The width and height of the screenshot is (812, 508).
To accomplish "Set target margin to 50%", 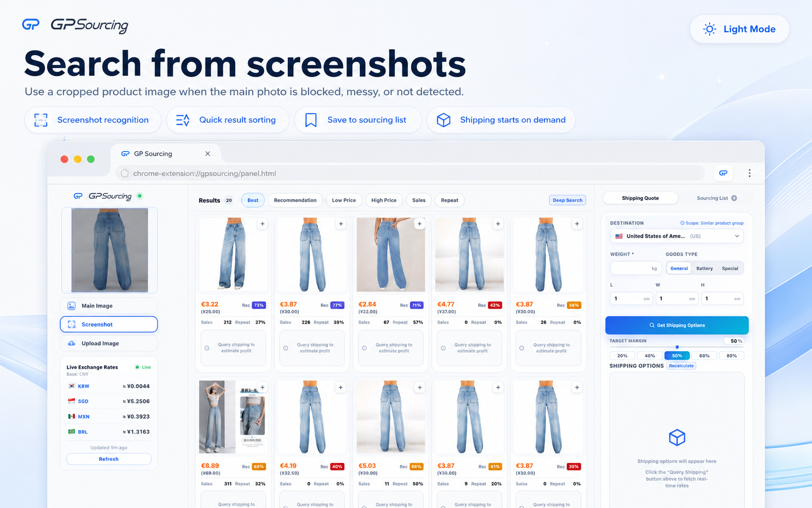I will [677, 355].
